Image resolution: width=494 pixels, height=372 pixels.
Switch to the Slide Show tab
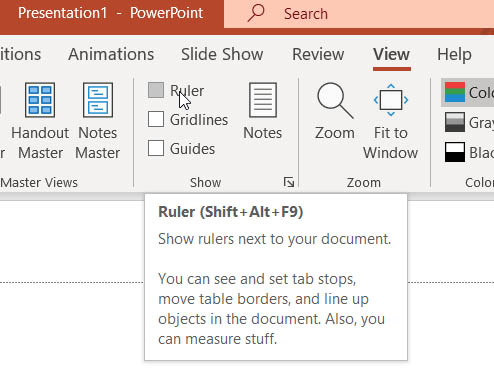222,54
